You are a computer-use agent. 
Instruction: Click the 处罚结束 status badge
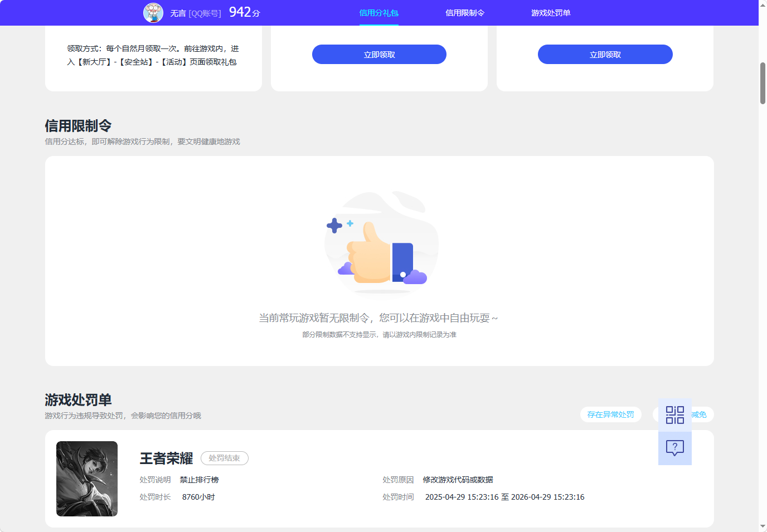coord(225,458)
